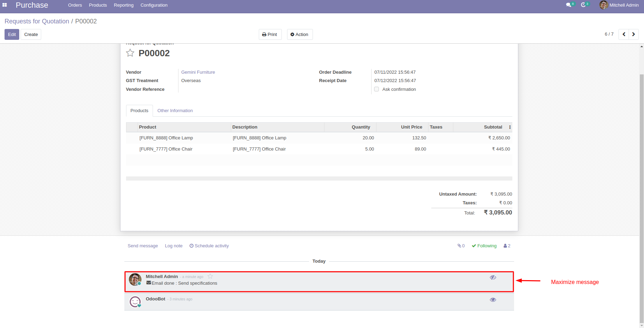The width and height of the screenshot is (644, 328).
Task: Click quantity value '20.00'
Action: point(368,138)
